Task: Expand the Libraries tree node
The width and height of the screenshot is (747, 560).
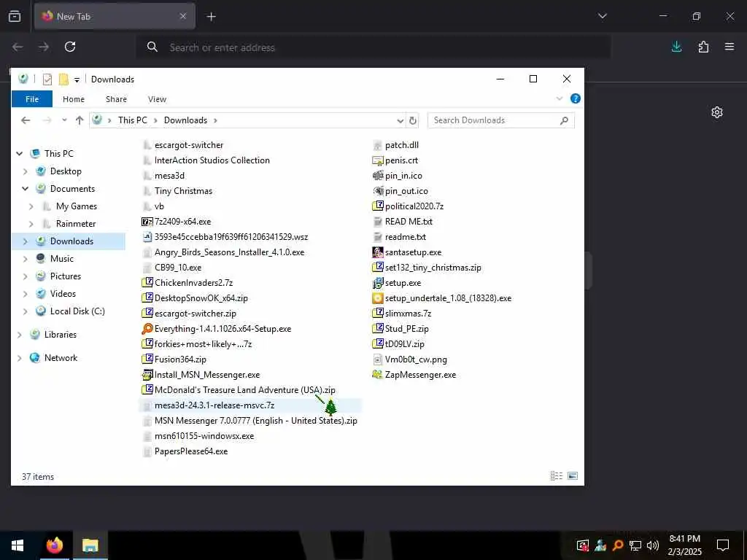Action: click(20, 335)
